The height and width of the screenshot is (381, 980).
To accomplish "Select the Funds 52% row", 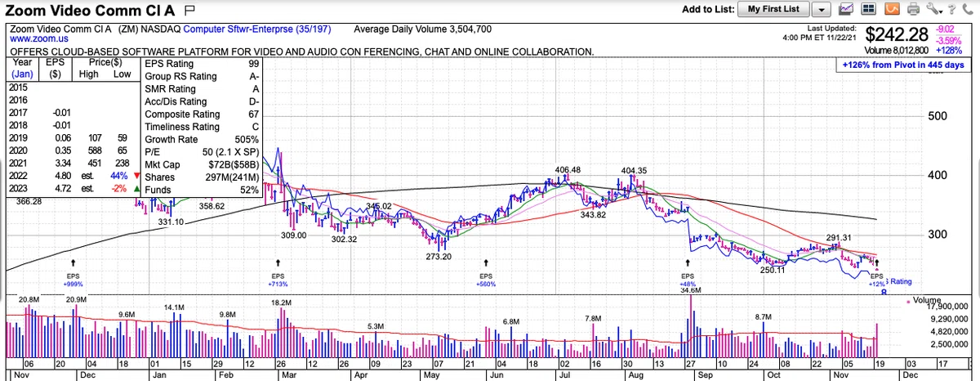I will pos(203,190).
